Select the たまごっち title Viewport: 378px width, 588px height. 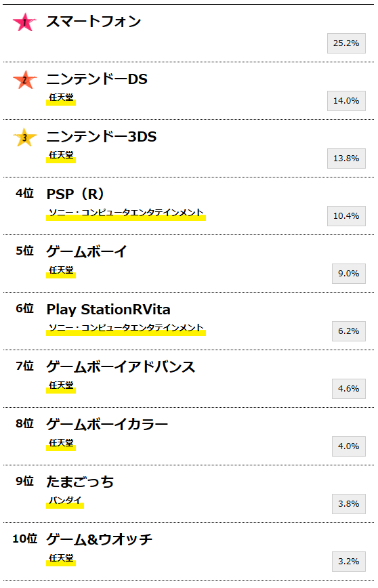pyautogui.click(x=80, y=482)
